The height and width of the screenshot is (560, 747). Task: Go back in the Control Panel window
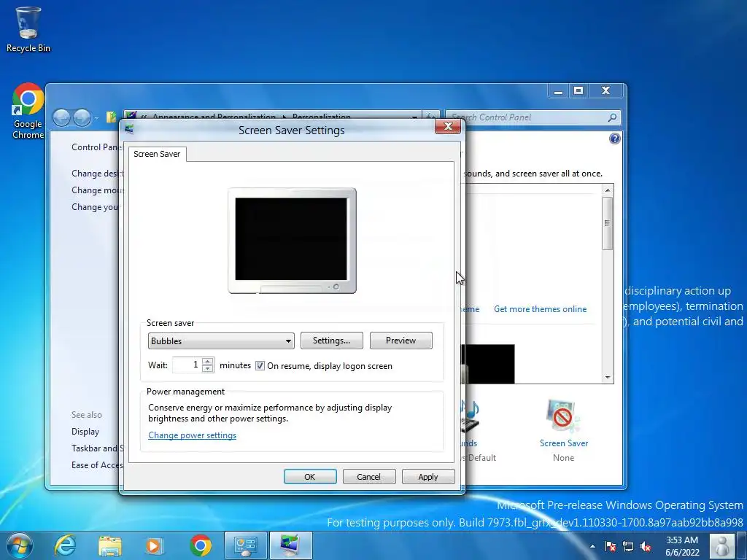61,117
